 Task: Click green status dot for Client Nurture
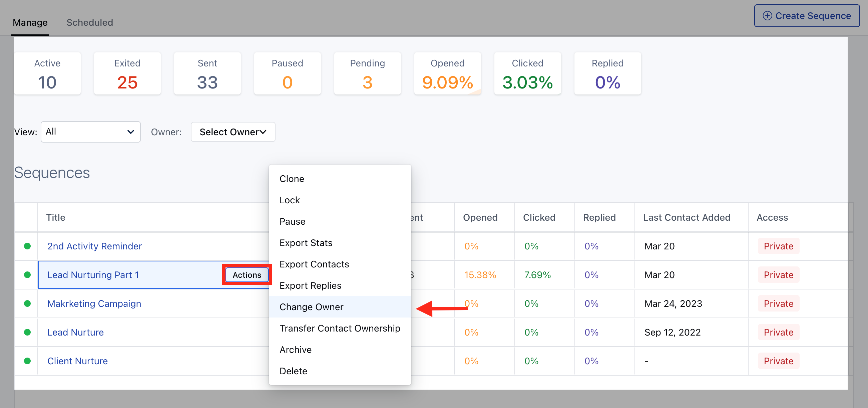pos(27,361)
